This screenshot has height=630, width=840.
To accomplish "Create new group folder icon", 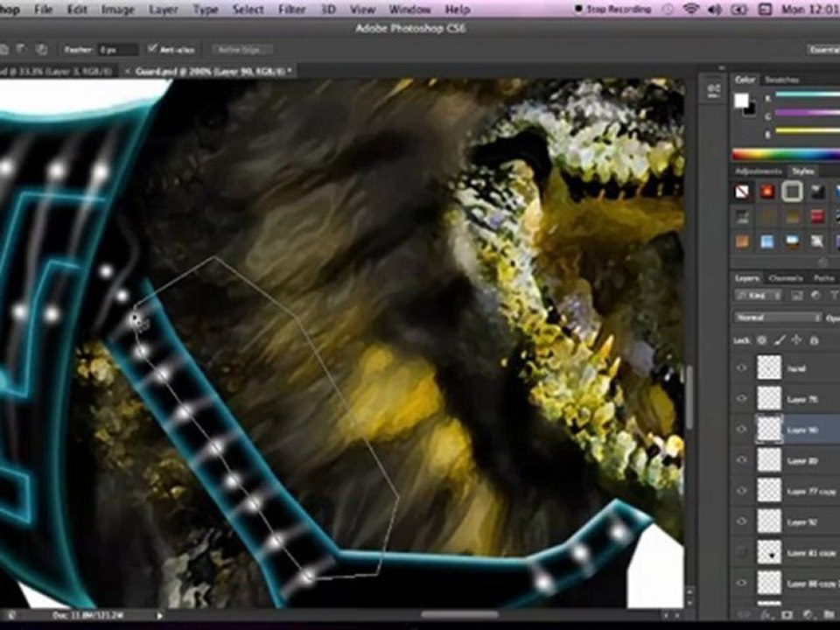I will [829, 615].
